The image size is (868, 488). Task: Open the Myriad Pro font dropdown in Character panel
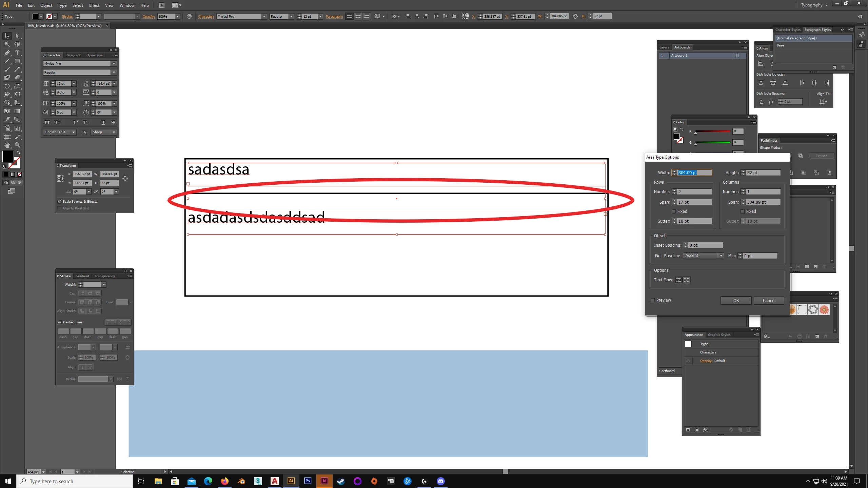pyautogui.click(x=114, y=64)
